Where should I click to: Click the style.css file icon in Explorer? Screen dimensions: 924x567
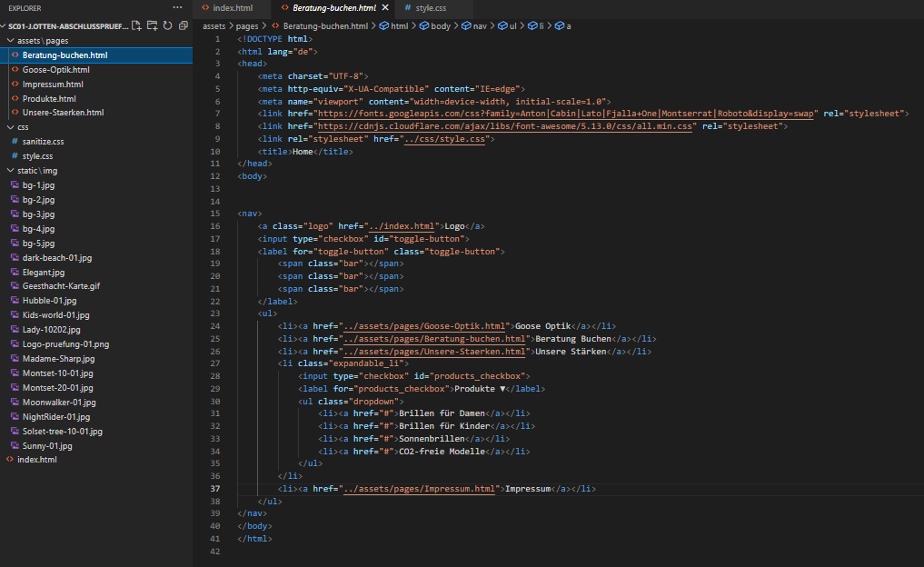tap(16, 154)
